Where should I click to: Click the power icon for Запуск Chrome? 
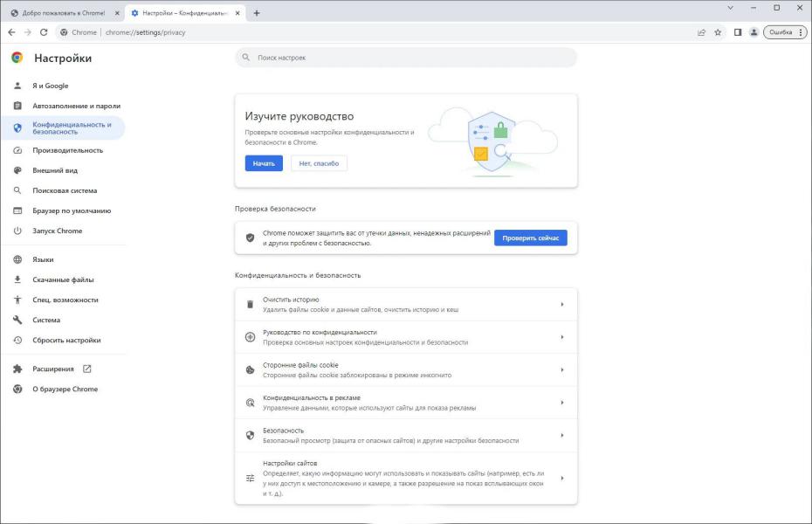pos(17,231)
